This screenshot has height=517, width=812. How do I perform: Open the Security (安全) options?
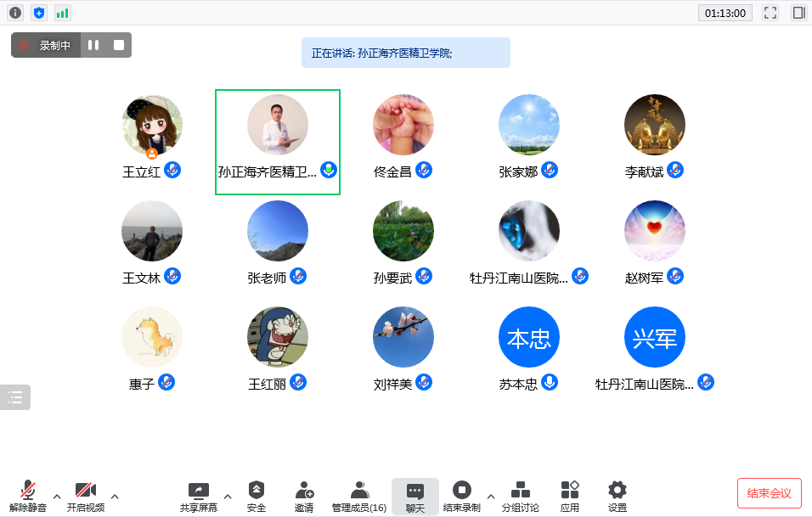(256, 496)
